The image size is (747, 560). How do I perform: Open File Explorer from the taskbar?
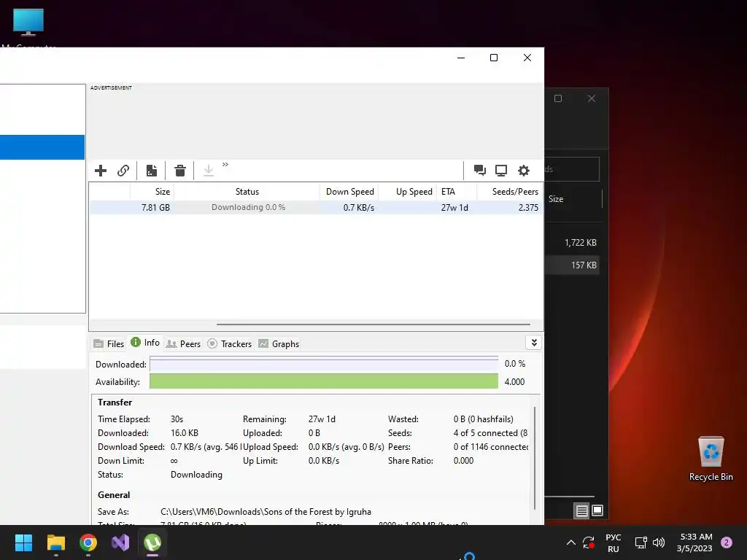tap(55, 542)
